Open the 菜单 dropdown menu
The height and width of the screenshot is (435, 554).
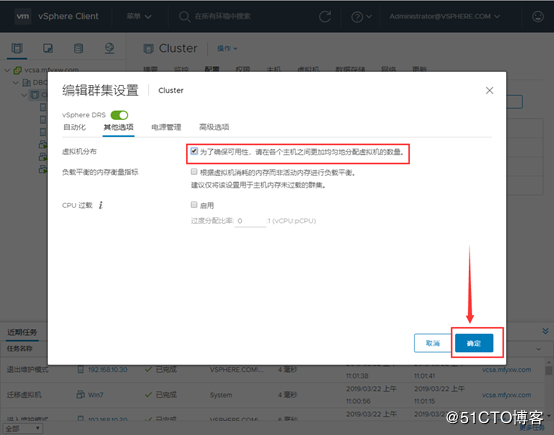pyautogui.click(x=139, y=17)
